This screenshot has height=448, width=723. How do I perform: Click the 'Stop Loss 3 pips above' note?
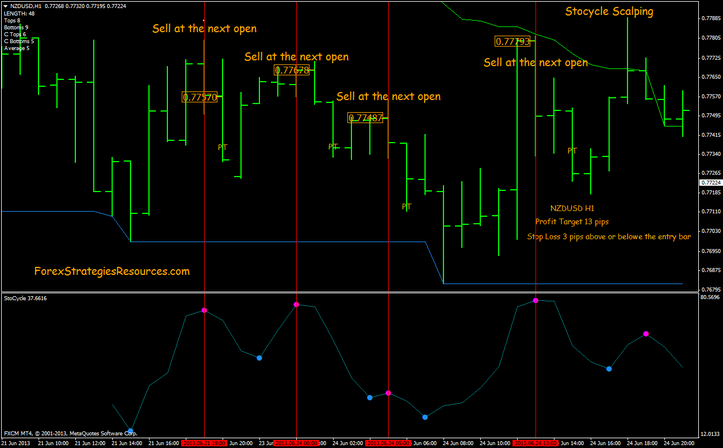coord(609,236)
